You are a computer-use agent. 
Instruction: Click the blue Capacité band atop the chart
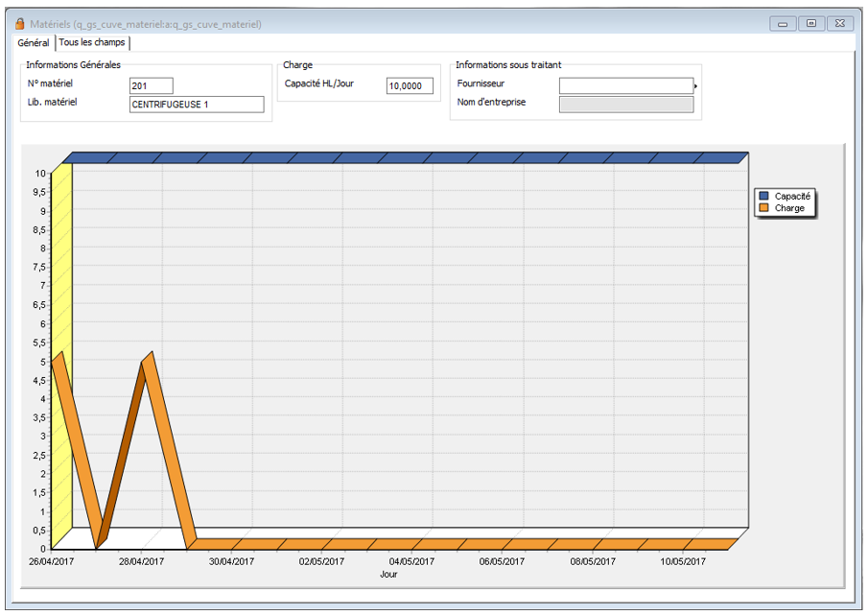point(403,157)
